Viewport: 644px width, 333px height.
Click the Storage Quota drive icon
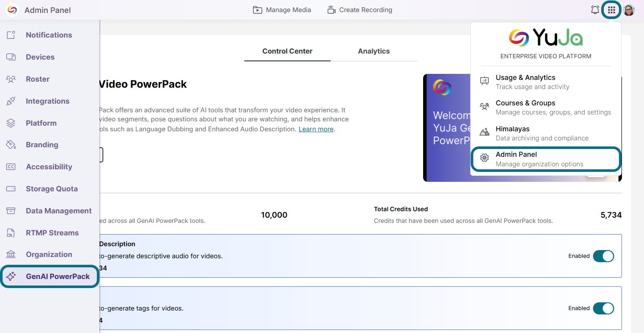[11, 189]
